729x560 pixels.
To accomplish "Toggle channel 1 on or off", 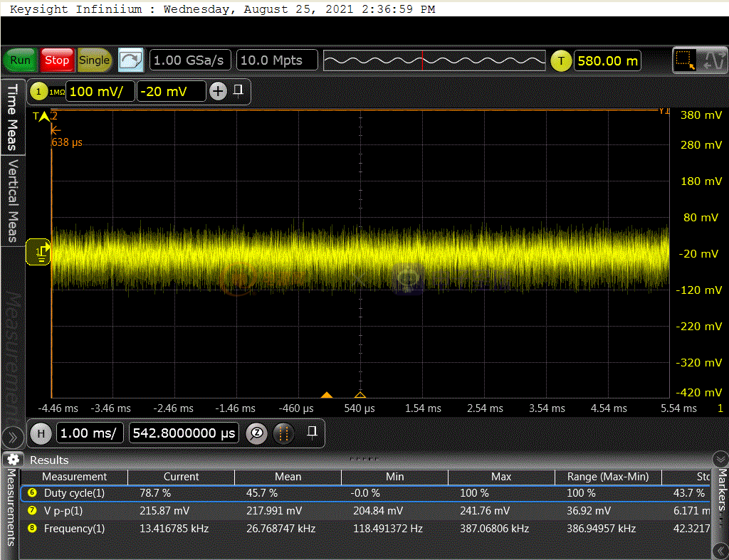I will pyautogui.click(x=38, y=91).
